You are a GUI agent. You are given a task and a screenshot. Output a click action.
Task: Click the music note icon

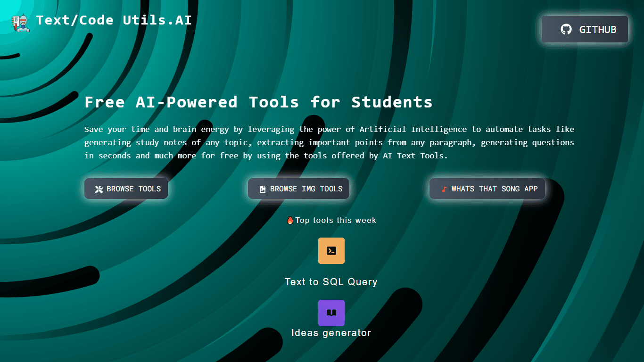click(x=444, y=189)
